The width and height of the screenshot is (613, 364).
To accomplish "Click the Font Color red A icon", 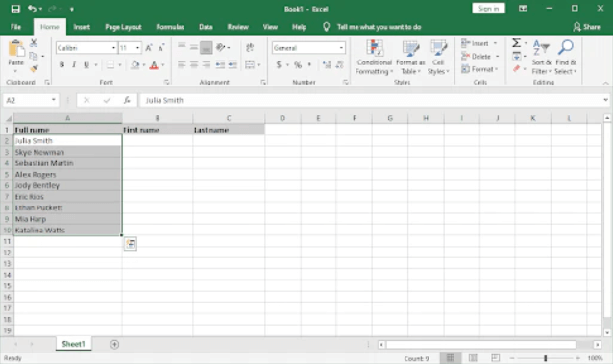I will (x=154, y=65).
